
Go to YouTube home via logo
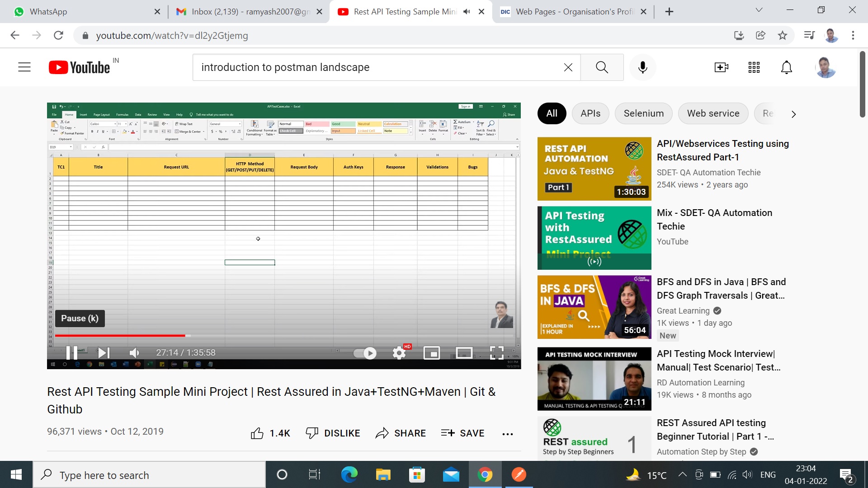tap(80, 67)
